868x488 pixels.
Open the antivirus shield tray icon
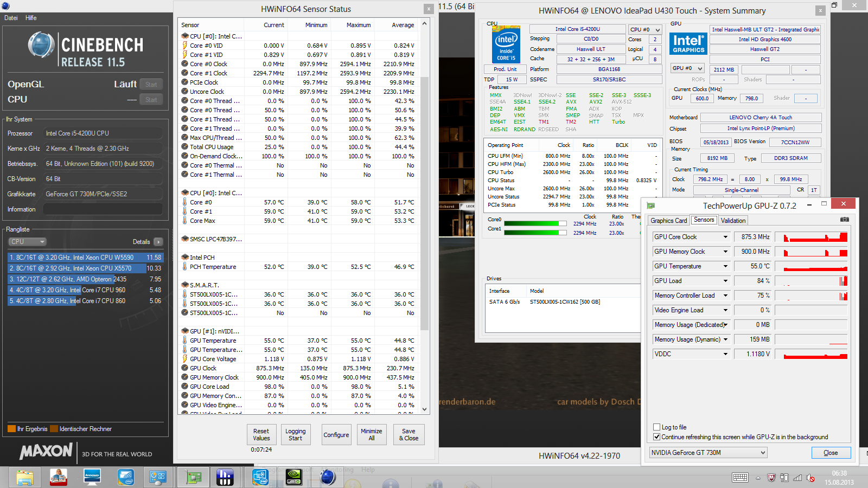pos(771,478)
